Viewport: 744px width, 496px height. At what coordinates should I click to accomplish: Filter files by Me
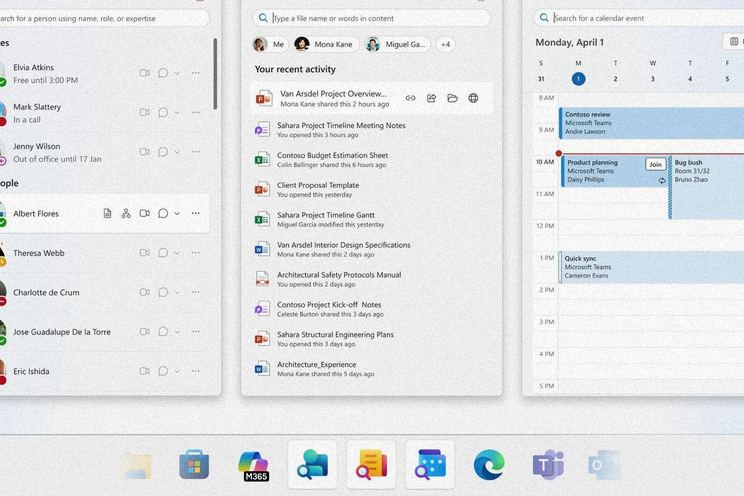coord(270,45)
